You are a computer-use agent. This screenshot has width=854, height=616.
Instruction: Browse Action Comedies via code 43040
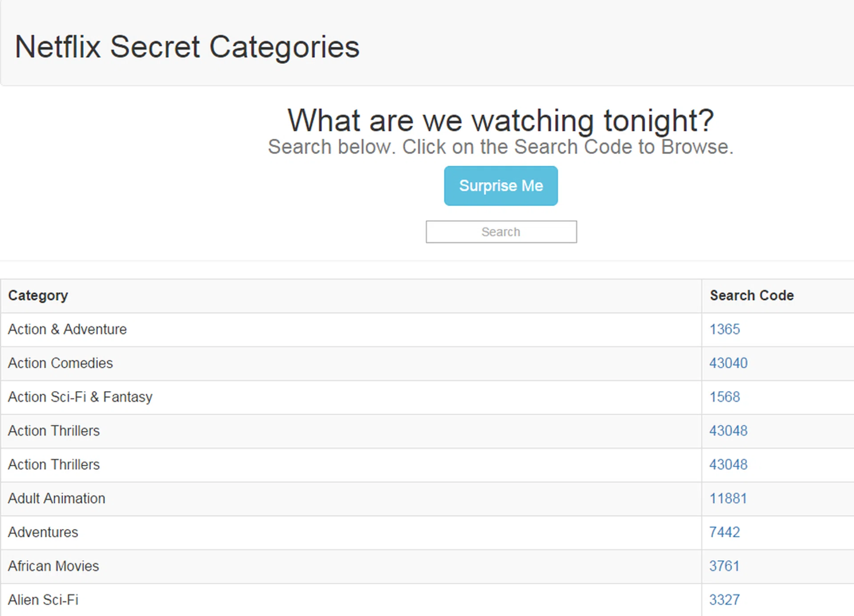(x=728, y=363)
